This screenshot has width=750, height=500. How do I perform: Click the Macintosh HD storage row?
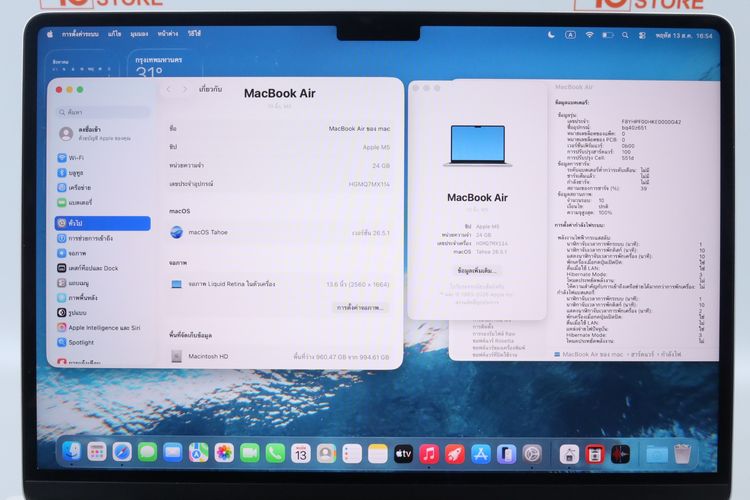pos(280,356)
